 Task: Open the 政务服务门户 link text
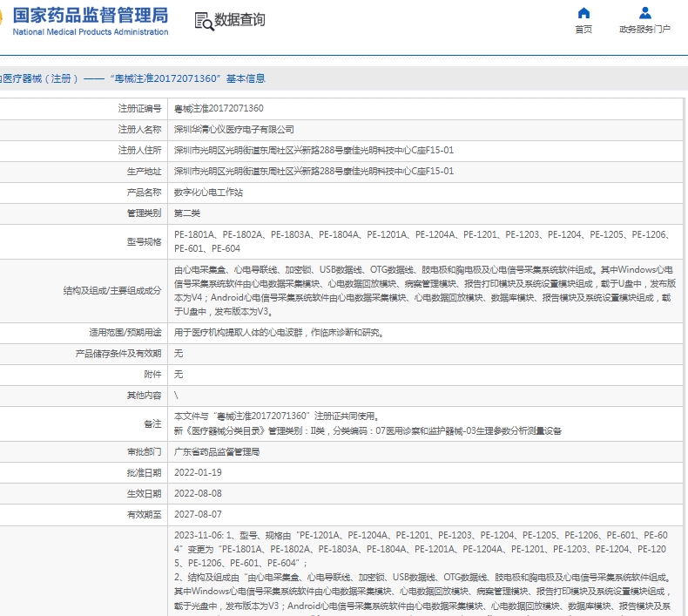(644, 29)
